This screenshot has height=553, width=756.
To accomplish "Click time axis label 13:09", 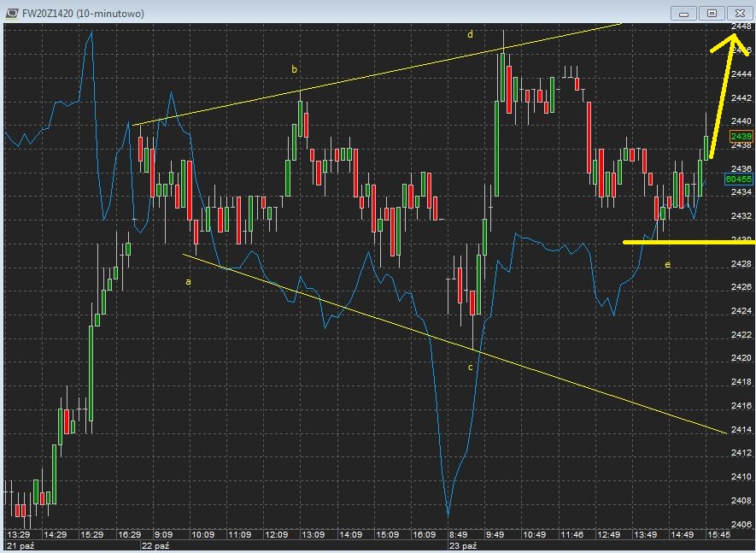I will (314, 534).
